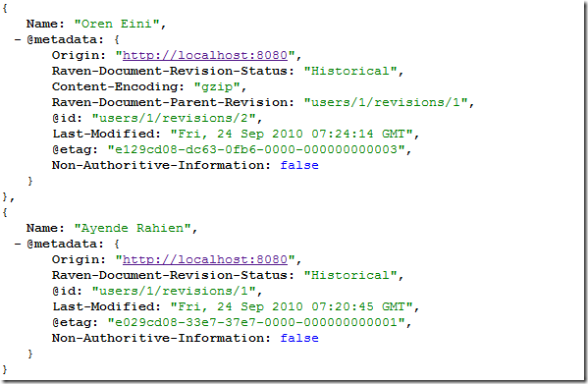The image size is (588, 384).
Task: Click the @id value "users/1/revisions/1" in the second document
Action: tap(174, 291)
